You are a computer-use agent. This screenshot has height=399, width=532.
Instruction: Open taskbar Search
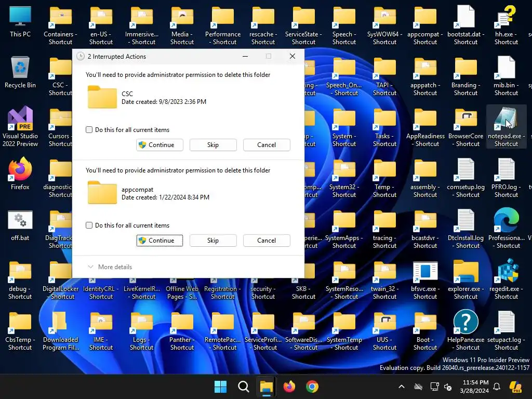pos(243,387)
